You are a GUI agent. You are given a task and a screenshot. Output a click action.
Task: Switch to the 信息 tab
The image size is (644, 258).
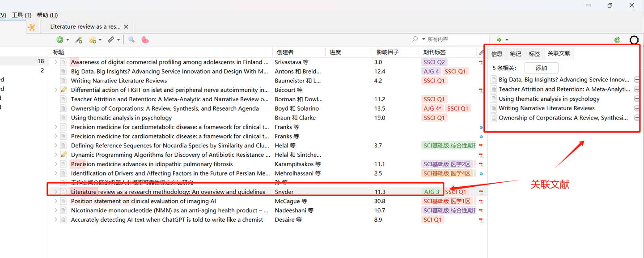(497, 54)
